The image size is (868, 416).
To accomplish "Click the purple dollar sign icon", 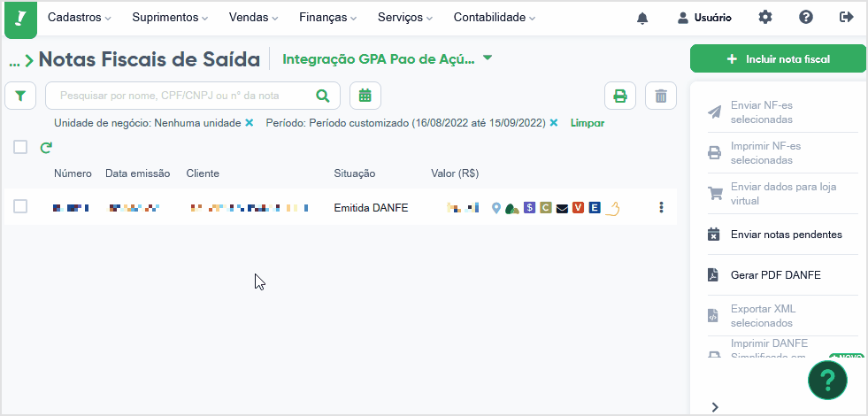I will coord(529,208).
